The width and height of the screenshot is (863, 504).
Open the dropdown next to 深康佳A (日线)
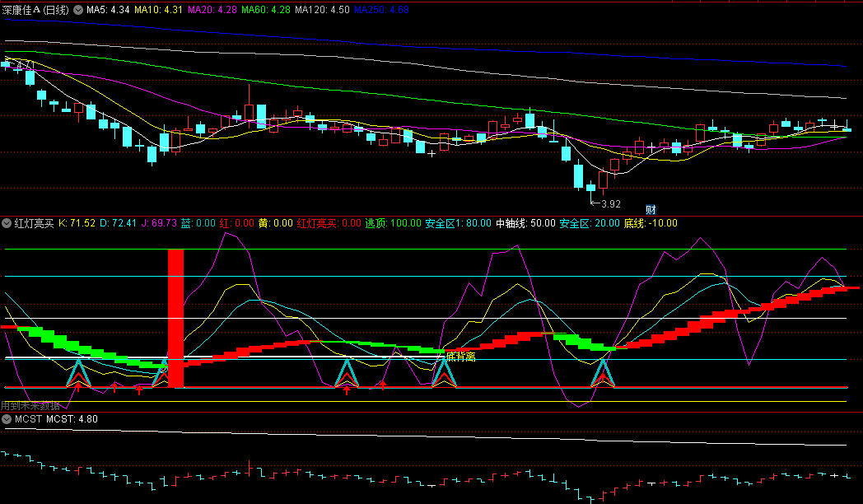coord(78,10)
